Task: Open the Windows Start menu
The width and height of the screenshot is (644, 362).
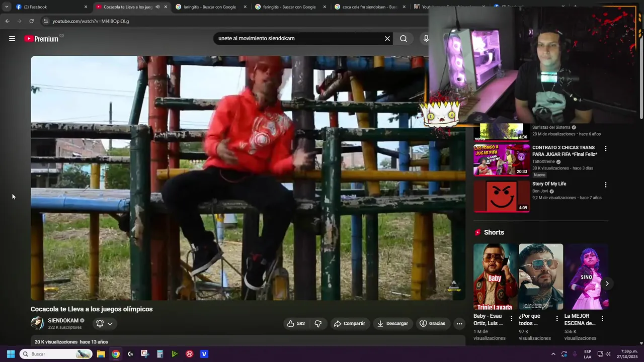Action: (x=11, y=354)
